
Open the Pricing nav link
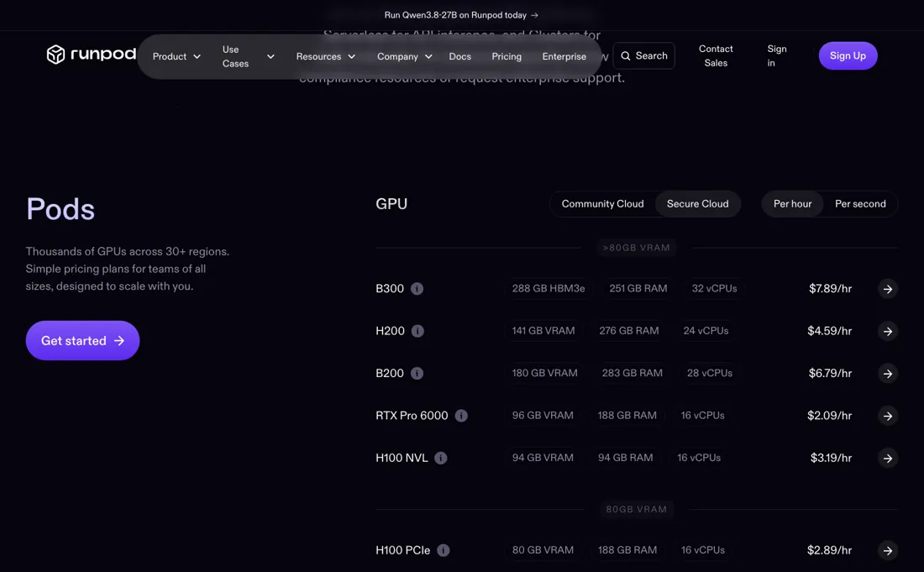coord(507,56)
